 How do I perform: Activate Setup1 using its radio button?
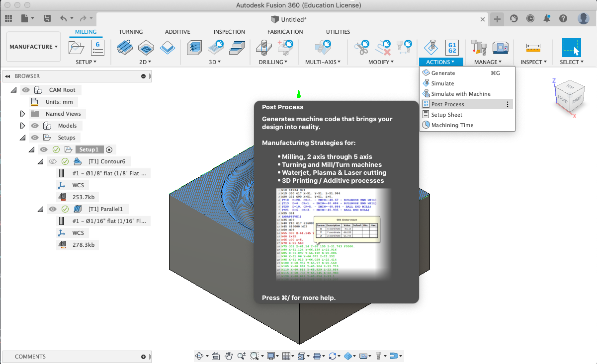coord(109,149)
